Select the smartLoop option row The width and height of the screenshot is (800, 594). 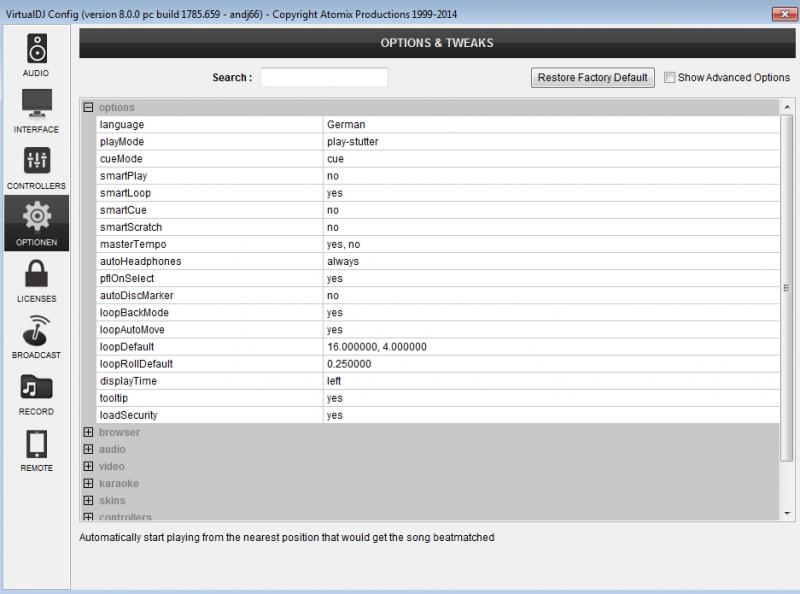438,193
